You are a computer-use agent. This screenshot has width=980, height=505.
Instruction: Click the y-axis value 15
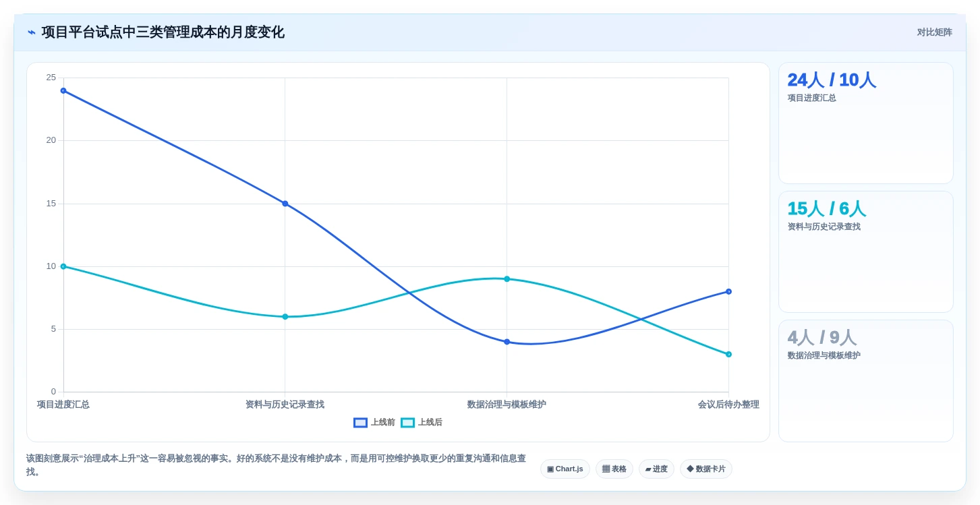tap(51, 204)
